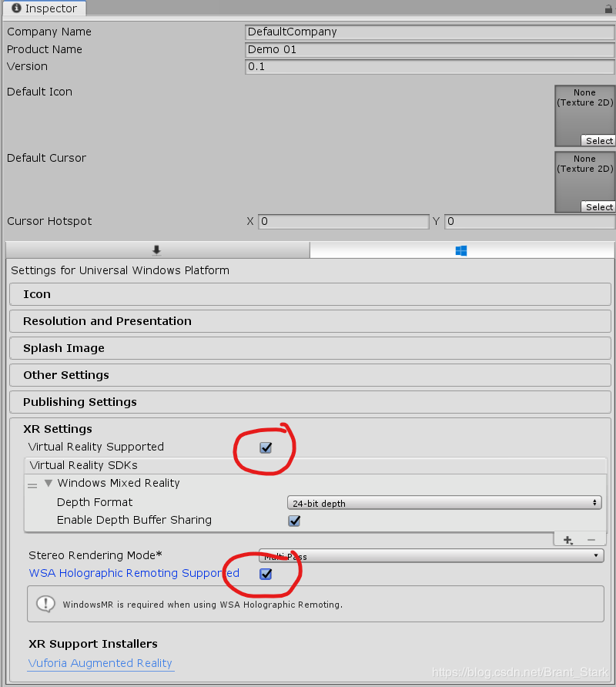
Task: Click Select button for Default Icon
Action: click(x=598, y=141)
